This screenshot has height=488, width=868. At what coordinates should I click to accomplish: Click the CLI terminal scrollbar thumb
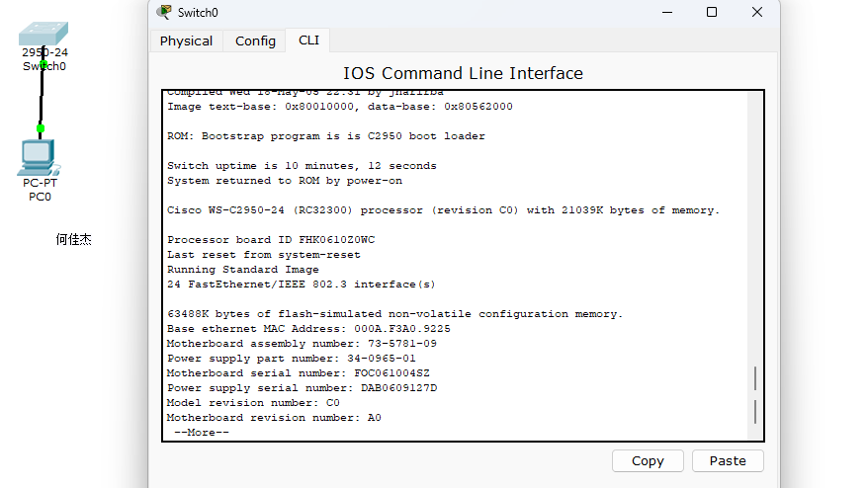pyautogui.click(x=755, y=395)
